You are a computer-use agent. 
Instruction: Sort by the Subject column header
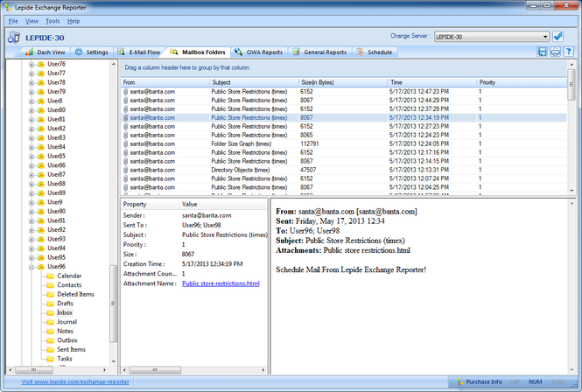click(x=255, y=82)
